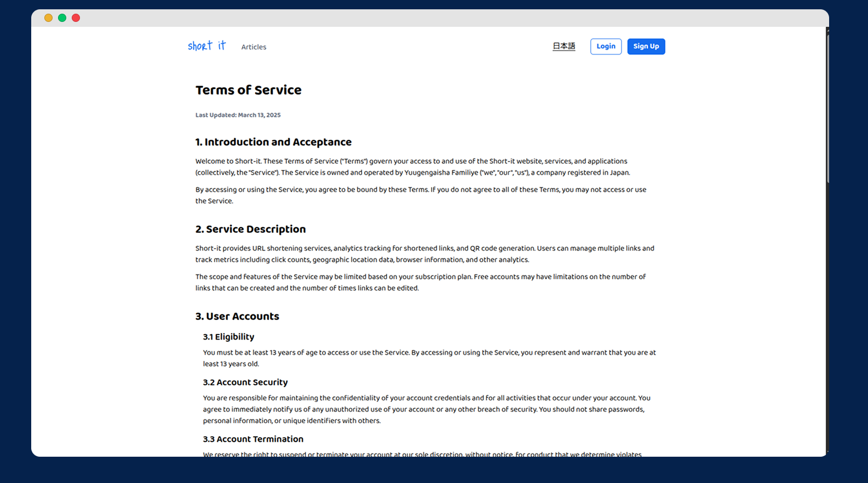Click the "short it" logo
Image resolution: width=868 pixels, height=483 pixels.
point(206,46)
